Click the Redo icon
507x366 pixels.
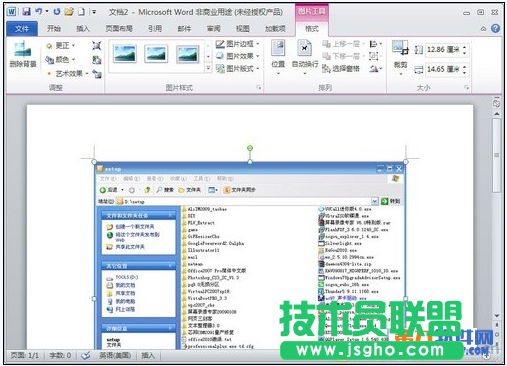click(x=57, y=12)
